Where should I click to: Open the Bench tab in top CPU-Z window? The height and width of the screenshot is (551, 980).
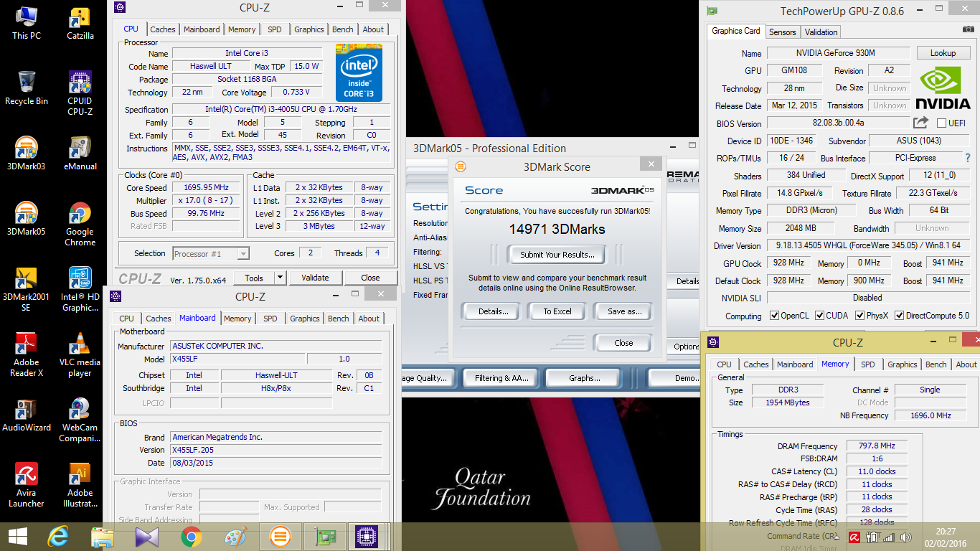343,29
